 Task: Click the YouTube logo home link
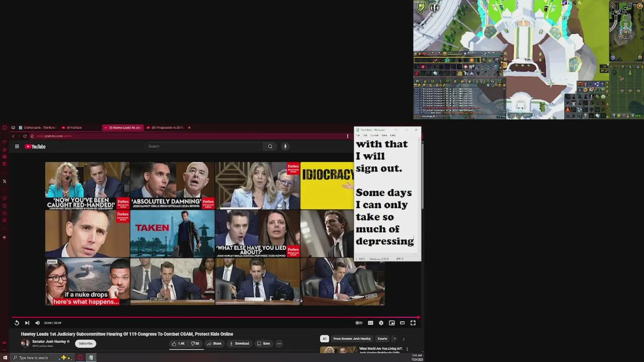click(35, 146)
